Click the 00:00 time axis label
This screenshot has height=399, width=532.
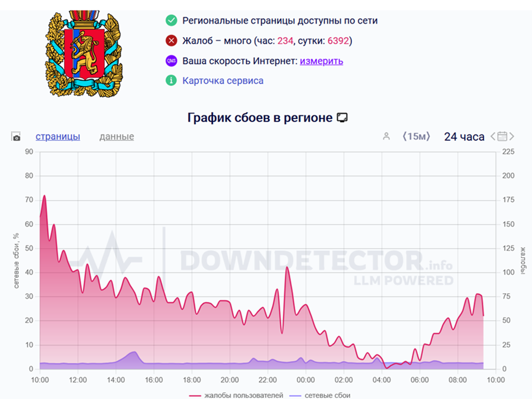click(306, 380)
